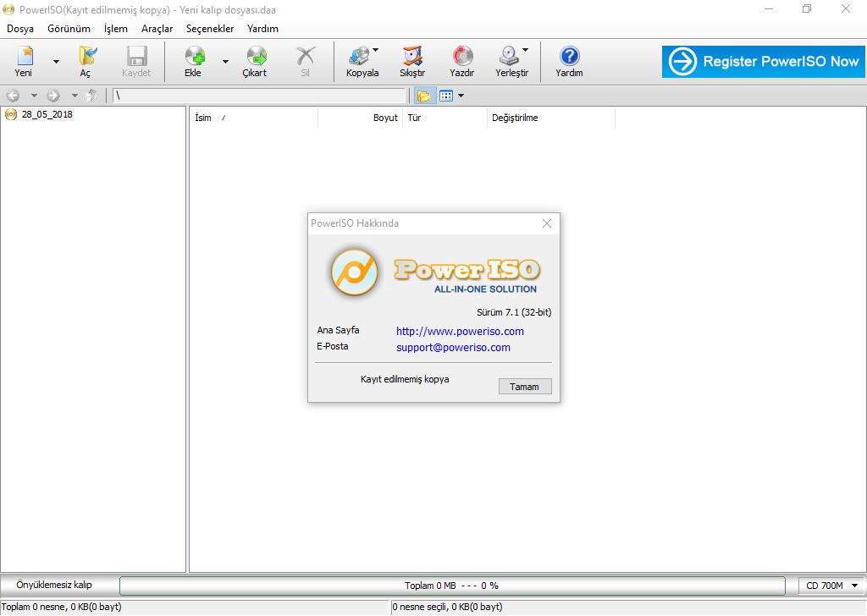
Task: Click the PowerISO logo in about dialog
Action: tap(354, 272)
